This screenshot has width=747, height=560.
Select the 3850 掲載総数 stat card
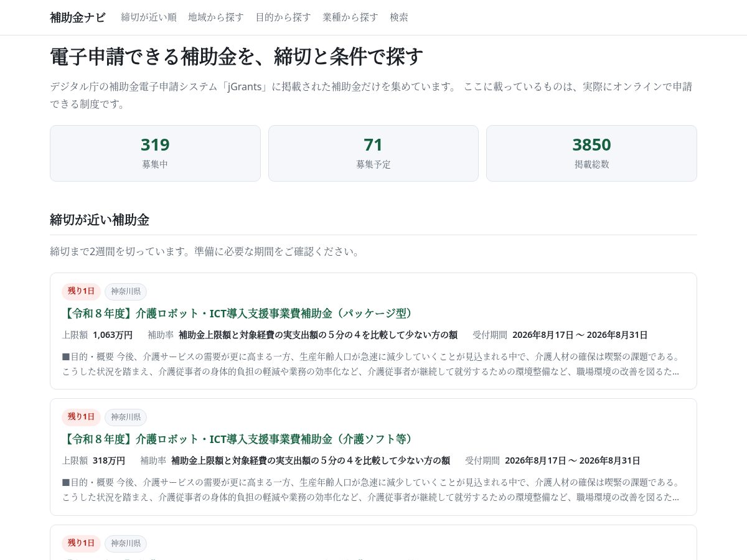click(591, 153)
